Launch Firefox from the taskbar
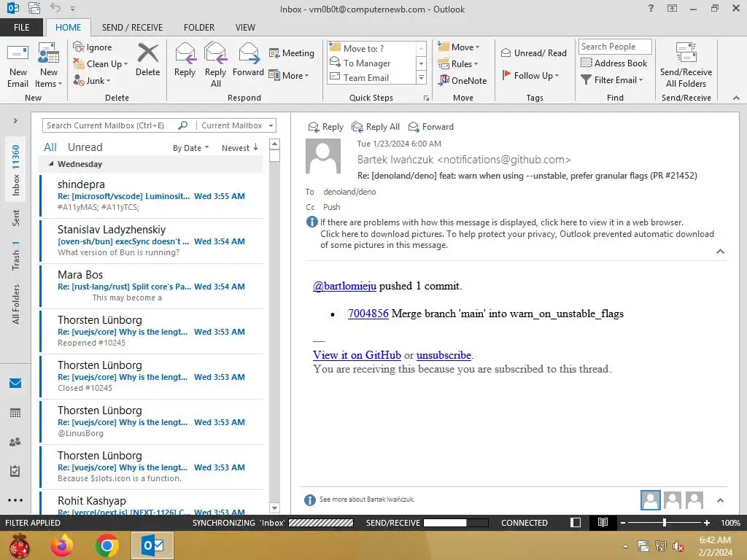 coord(62,545)
